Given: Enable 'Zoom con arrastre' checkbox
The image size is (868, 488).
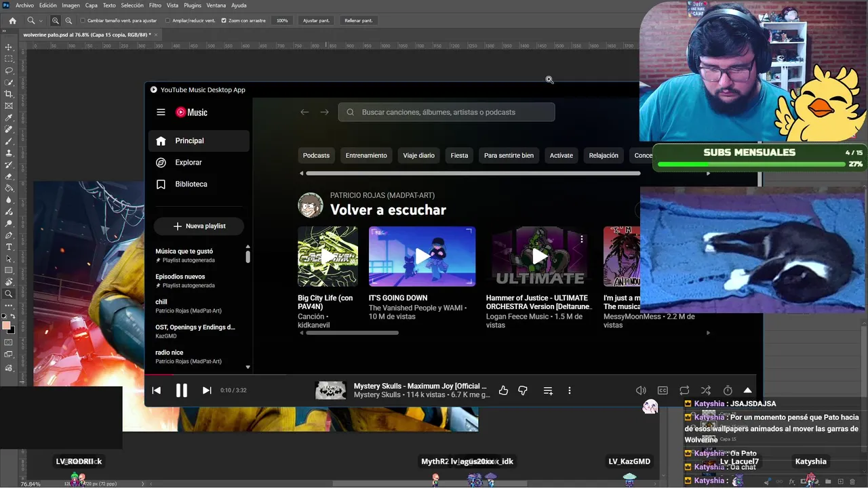Looking at the screenshot, I should coord(224,20).
